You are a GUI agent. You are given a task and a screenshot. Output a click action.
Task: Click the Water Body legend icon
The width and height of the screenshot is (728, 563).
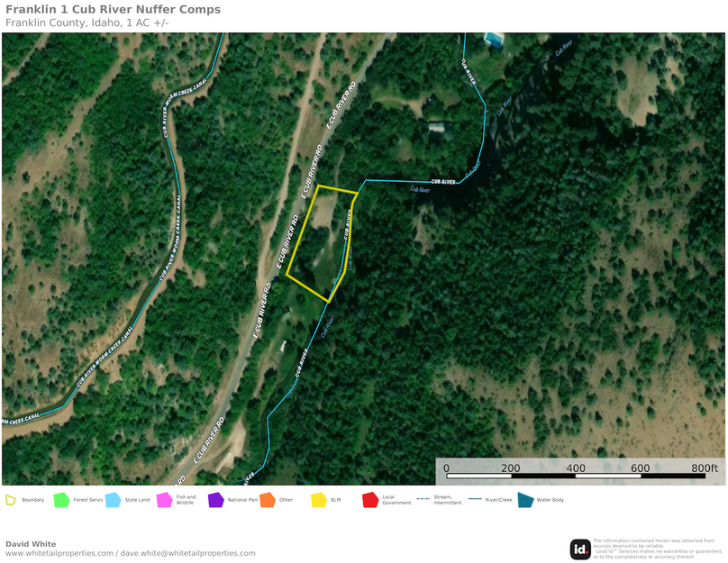click(525, 500)
